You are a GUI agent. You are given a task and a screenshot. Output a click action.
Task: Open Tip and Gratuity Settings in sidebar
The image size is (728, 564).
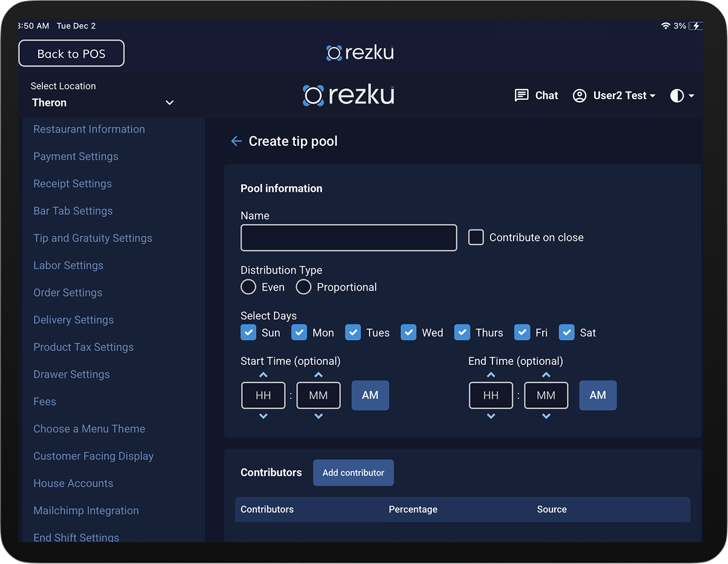pyautogui.click(x=93, y=238)
